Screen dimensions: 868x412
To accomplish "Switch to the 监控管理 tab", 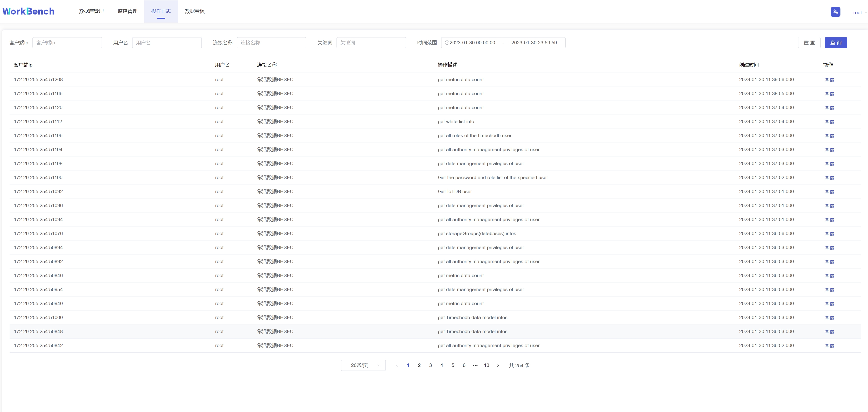I will click(127, 11).
